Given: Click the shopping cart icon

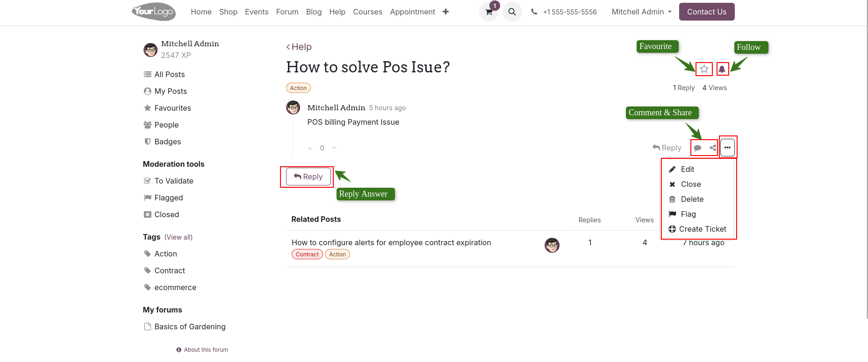Looking at the screenshot, I should pyautogui.click(x=488, y=12).
